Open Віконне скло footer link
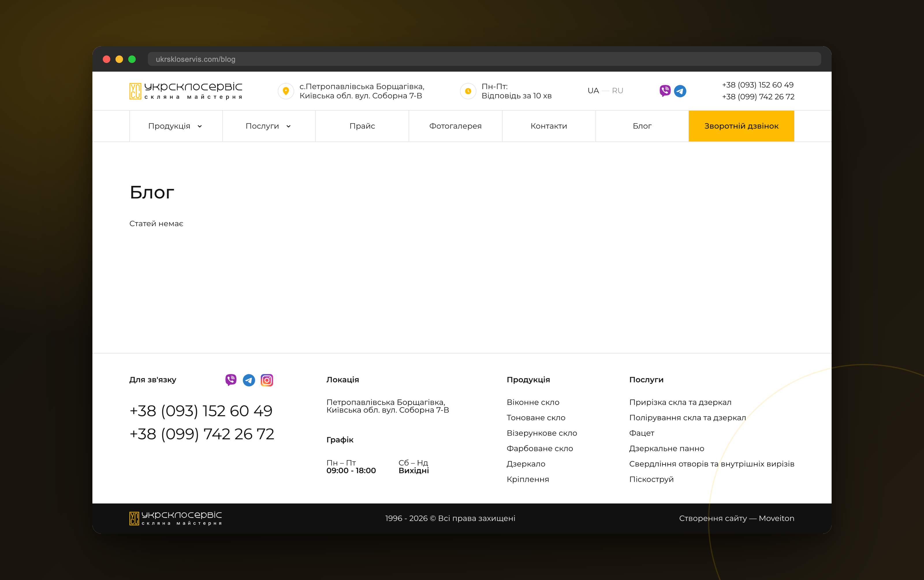924x580 pixels. coord(533,402)
